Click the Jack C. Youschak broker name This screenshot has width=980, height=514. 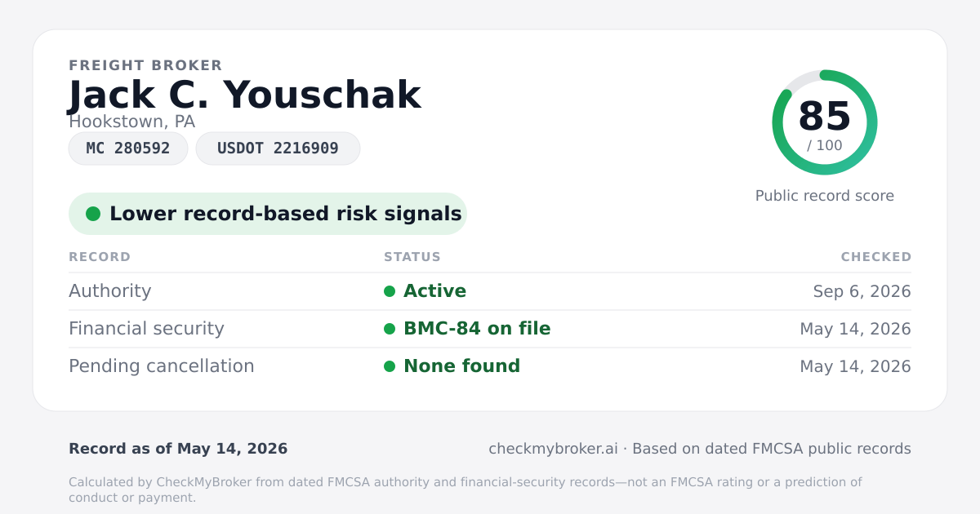[245, 95]
